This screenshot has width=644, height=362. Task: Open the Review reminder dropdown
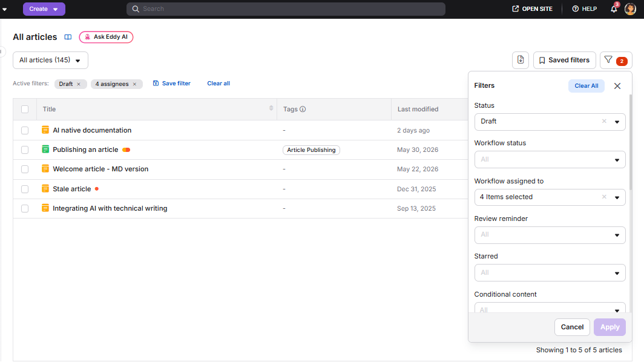[550, 235]
